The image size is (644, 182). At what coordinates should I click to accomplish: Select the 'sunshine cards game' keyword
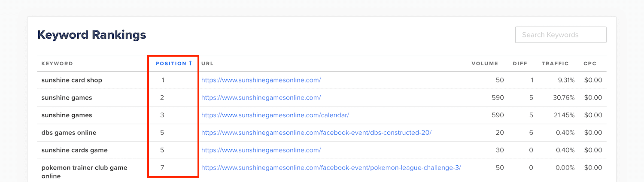pyautogui.click(x=74, y=151)
